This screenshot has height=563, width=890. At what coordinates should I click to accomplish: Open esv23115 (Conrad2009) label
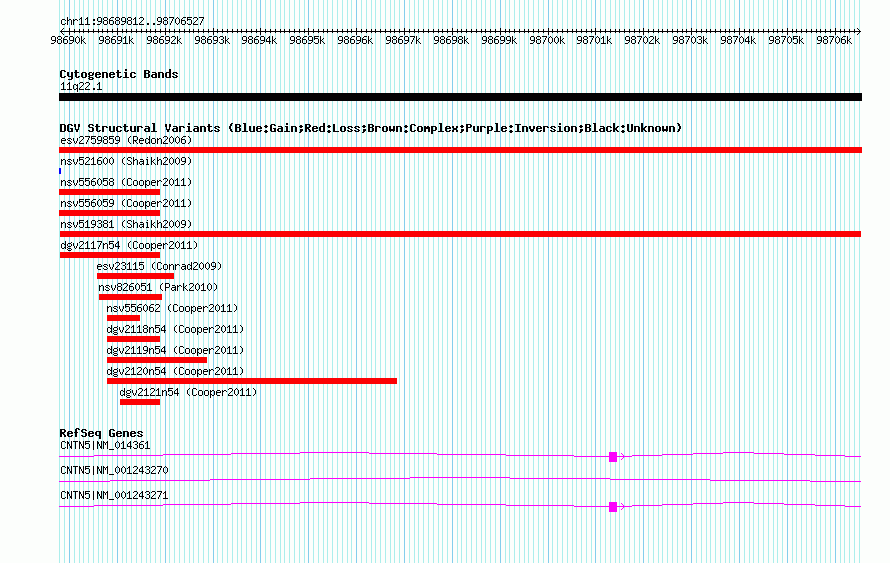(x=159, y=266)
